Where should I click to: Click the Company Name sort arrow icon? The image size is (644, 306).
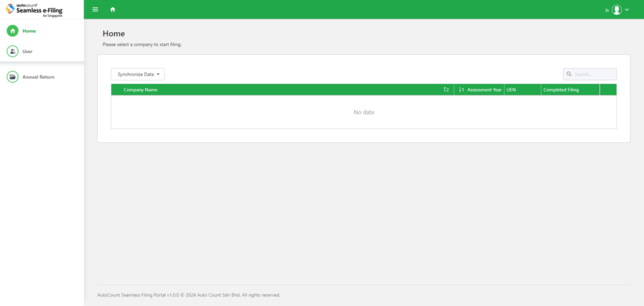[x=446, y=90]
